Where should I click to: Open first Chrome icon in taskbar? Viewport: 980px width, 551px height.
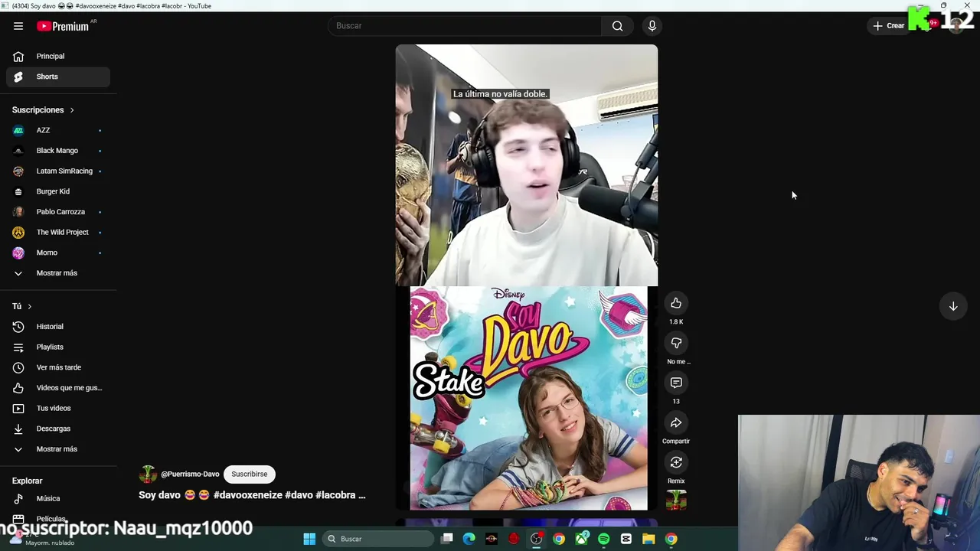click(559, 539)
